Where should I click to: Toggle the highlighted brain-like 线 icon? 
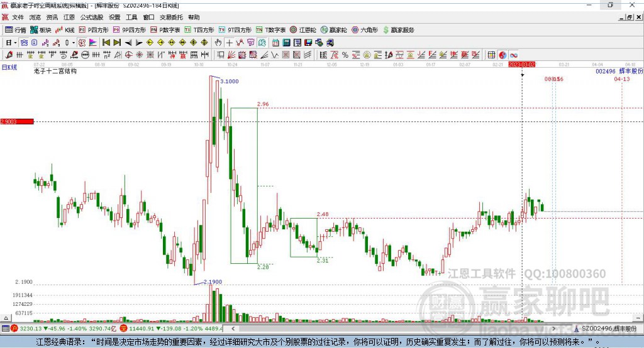coord(262,43)
